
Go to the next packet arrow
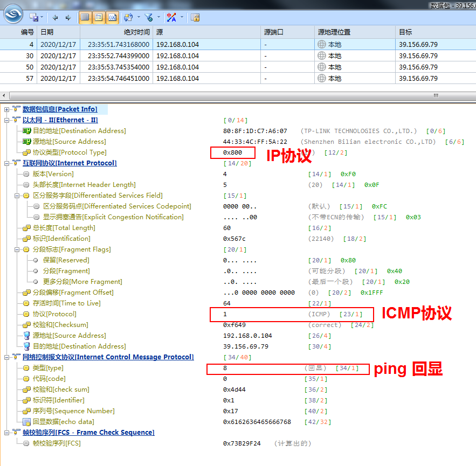click(68, 18)
